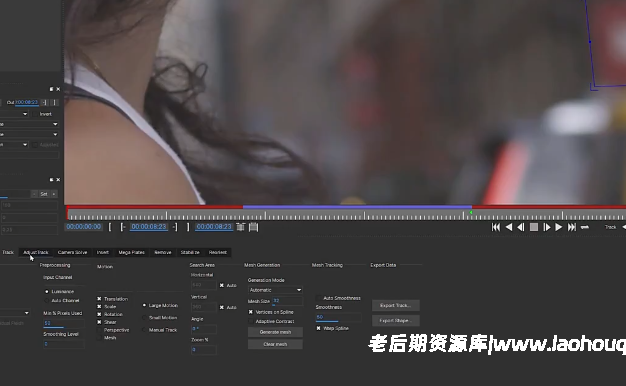Image resolution: width=626 pixels, height=386 pixels.
Task: Jump to the last frame of the clip
Action: tap(572, 227)
